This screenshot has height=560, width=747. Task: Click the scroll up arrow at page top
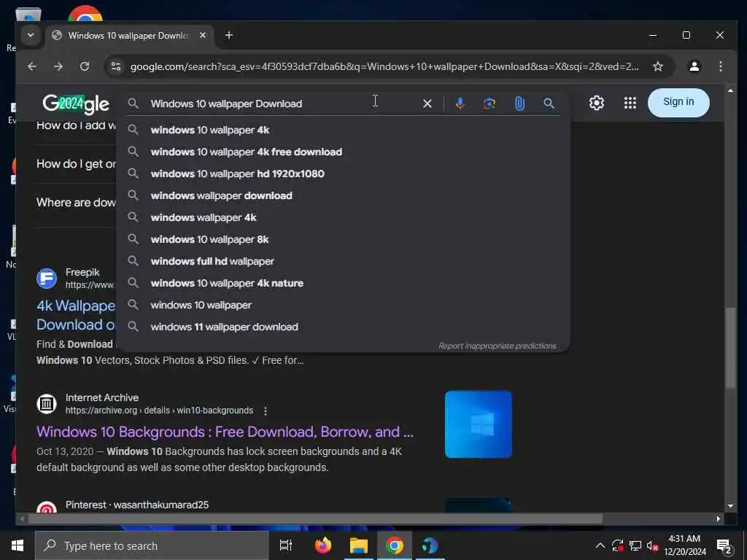pyautogui.click(x=730, y=90)
